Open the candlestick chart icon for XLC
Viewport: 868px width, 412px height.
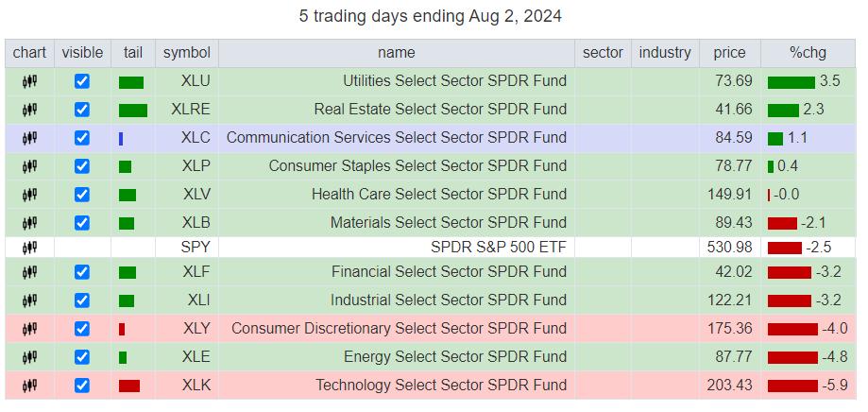point(30,137)
